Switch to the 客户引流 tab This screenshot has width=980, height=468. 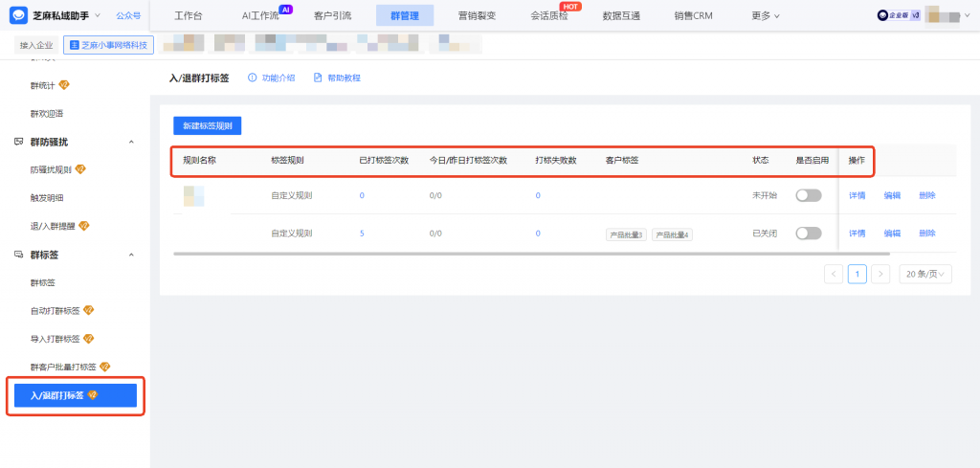332,15
